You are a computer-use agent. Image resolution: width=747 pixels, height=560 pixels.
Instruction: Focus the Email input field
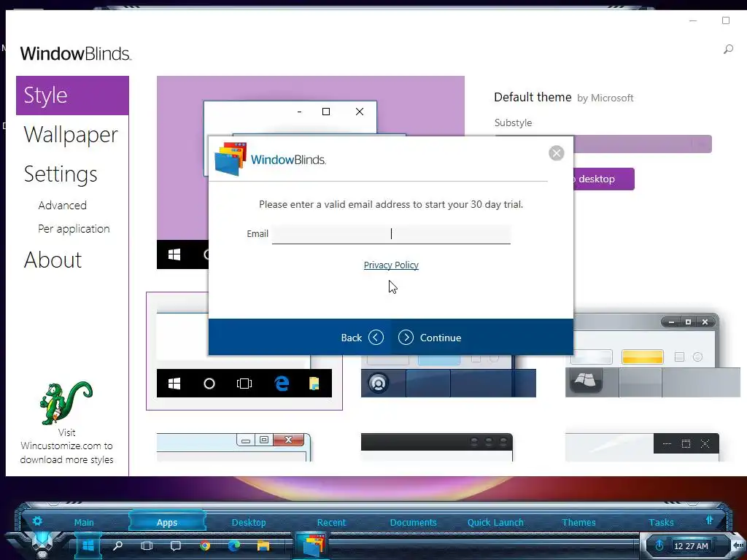pyautogui.click(x=391, y=234)
